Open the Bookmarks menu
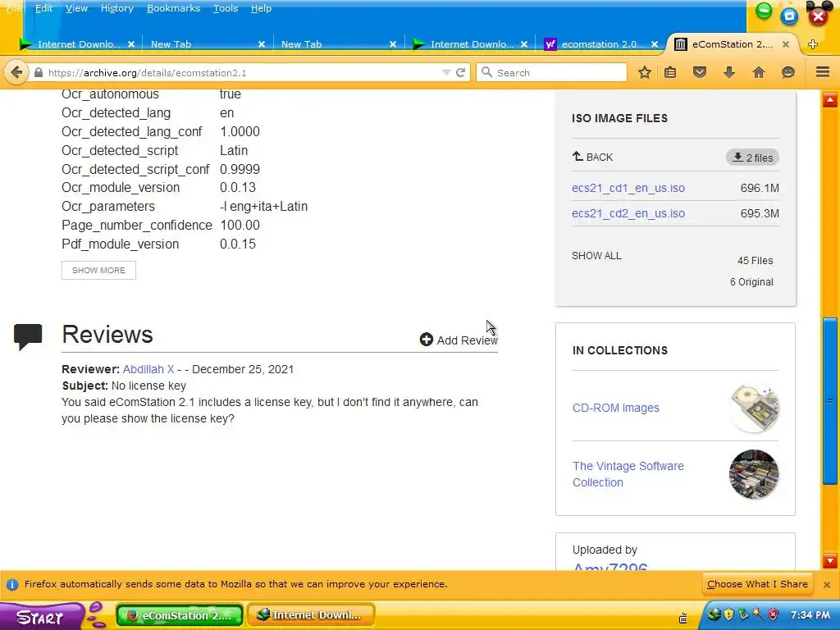840x630 pixels. tap(173, 8)
